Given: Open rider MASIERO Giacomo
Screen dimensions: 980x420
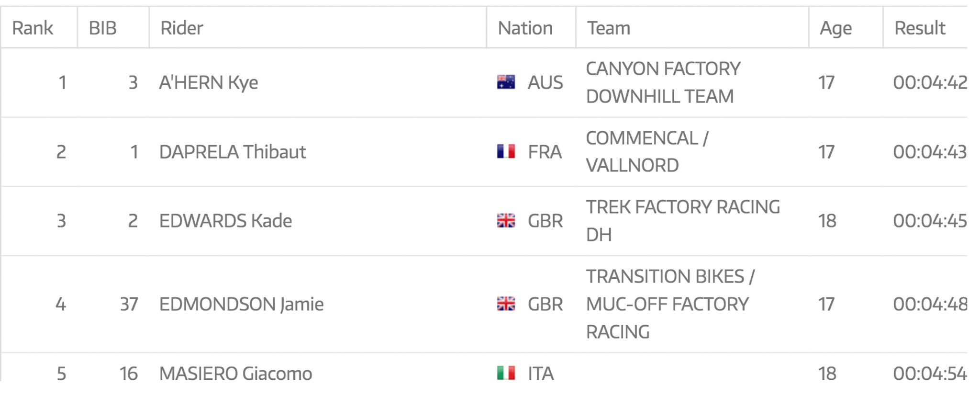Looking at the screenshot, I should click(235, 374).
